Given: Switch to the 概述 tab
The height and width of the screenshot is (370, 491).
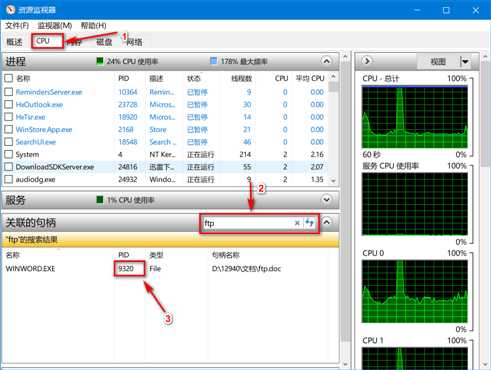Looking at the screenshot, I should click(14, 42).
